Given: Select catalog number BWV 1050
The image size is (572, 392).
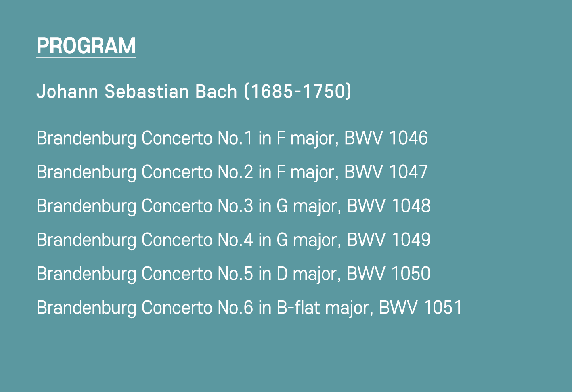Looking at the screenshot, I should click(x=388, y=274).
